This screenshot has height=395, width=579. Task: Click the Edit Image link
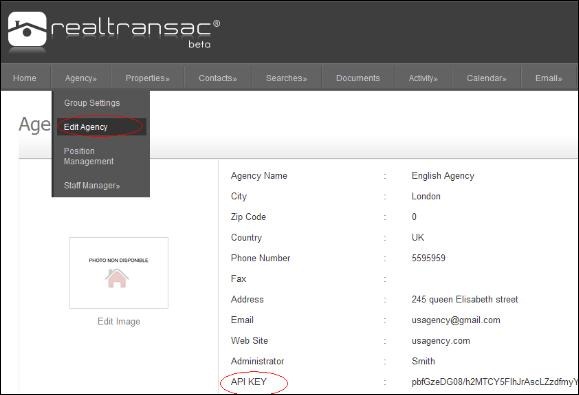(x=119, y=322)
